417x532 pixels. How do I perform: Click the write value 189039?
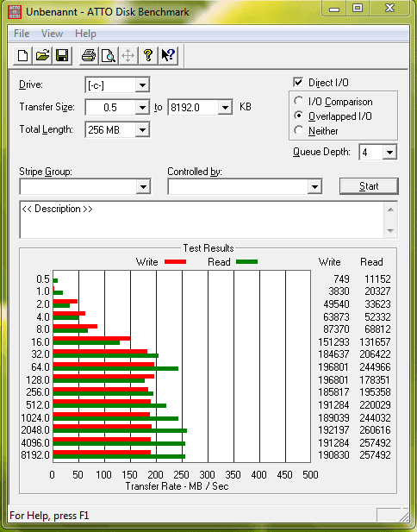tap(333, 417)
